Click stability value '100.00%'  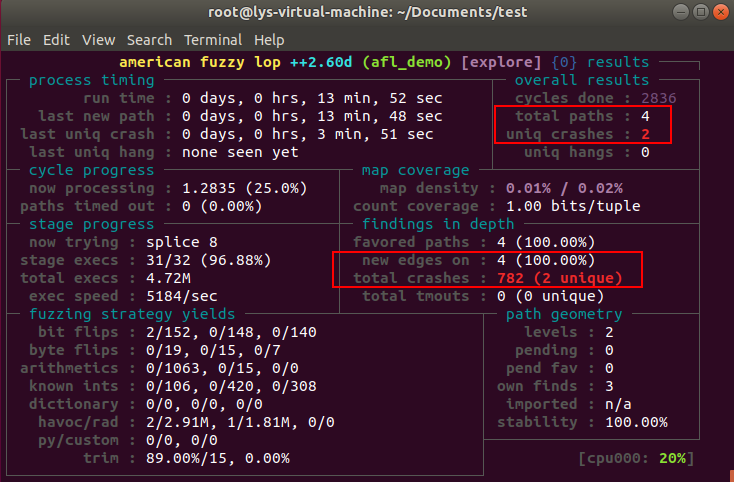click(636, 423)
